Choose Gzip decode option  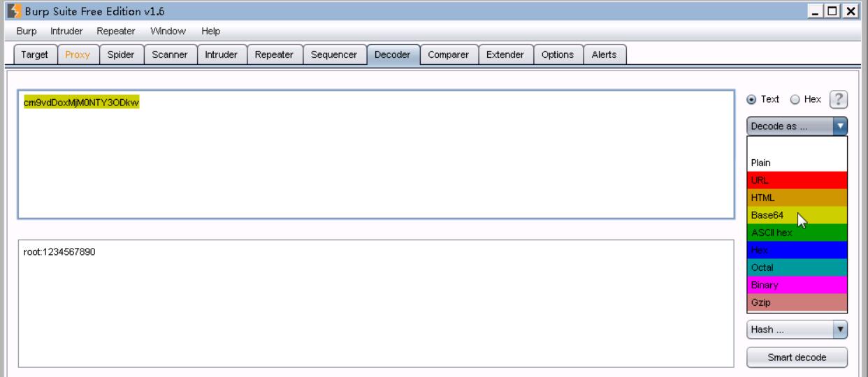pyautogui.click(x=797, y=302)
